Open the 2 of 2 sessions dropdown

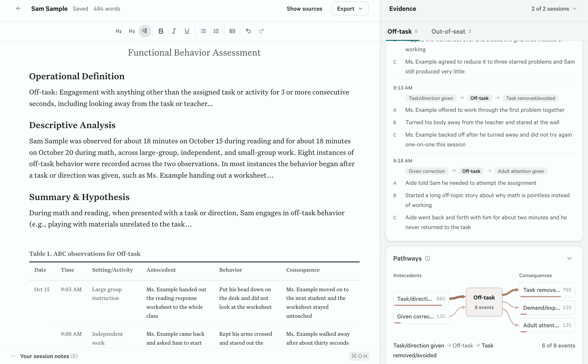[554, 9]
